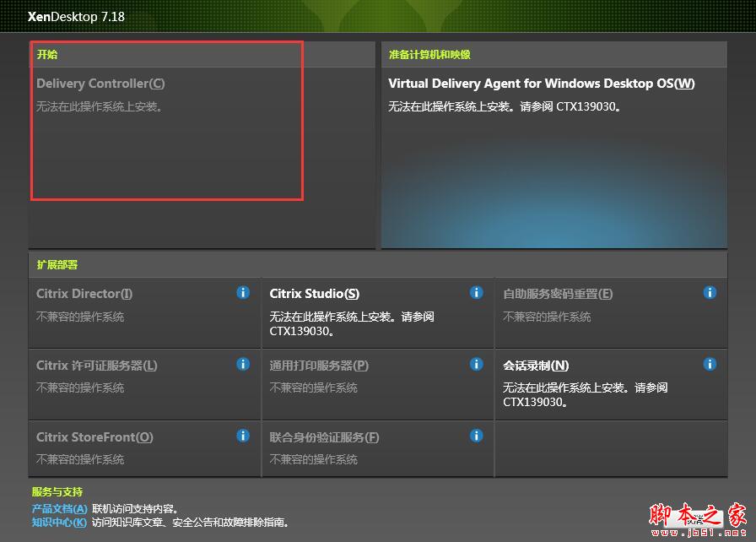Choose 联合身份验证服务(F) option
This screenshot has height=542, width=756.
325,437
